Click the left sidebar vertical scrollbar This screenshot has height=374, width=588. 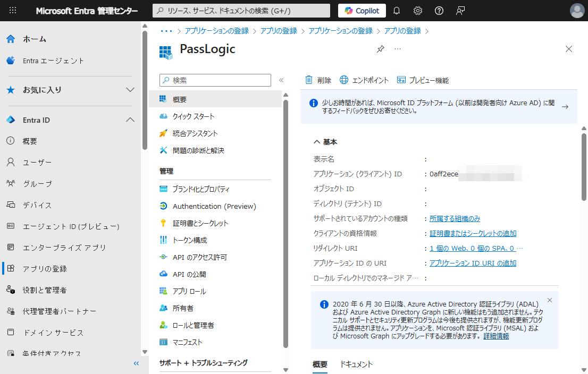pos(145,90)
